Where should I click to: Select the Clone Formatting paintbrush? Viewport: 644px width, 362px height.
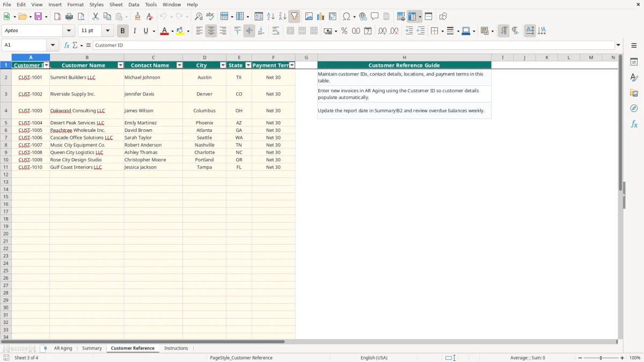pyautogui.click(x=138, y=17)
